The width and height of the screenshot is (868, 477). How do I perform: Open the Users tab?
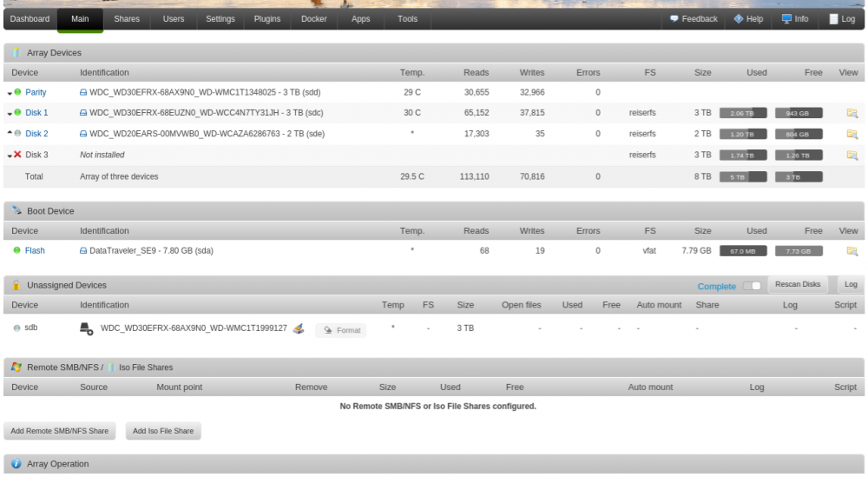point(174,19)
